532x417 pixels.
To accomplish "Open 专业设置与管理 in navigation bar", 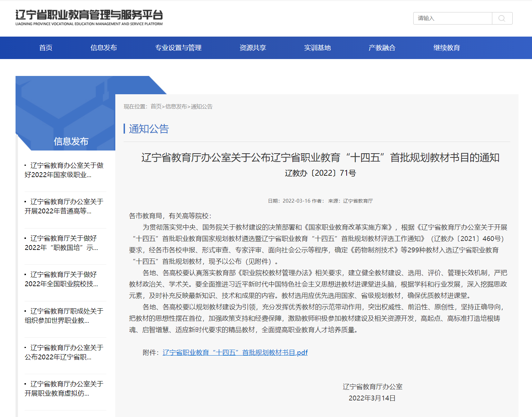I will pyautogui.click(x=178, y=48).
